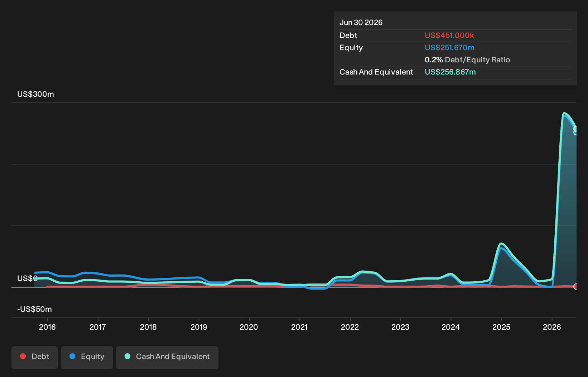Toggle the Cash And Equivalent legend button
This screenshot has width=588, height=377.
(x=167, y=357)
